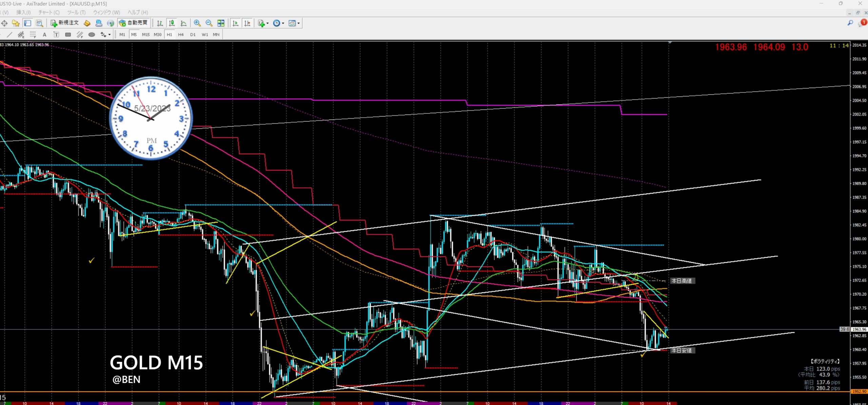Select the Fibonacci retracement tool
The height and width of the screenshot is (405, 868).
pos(33,35)
